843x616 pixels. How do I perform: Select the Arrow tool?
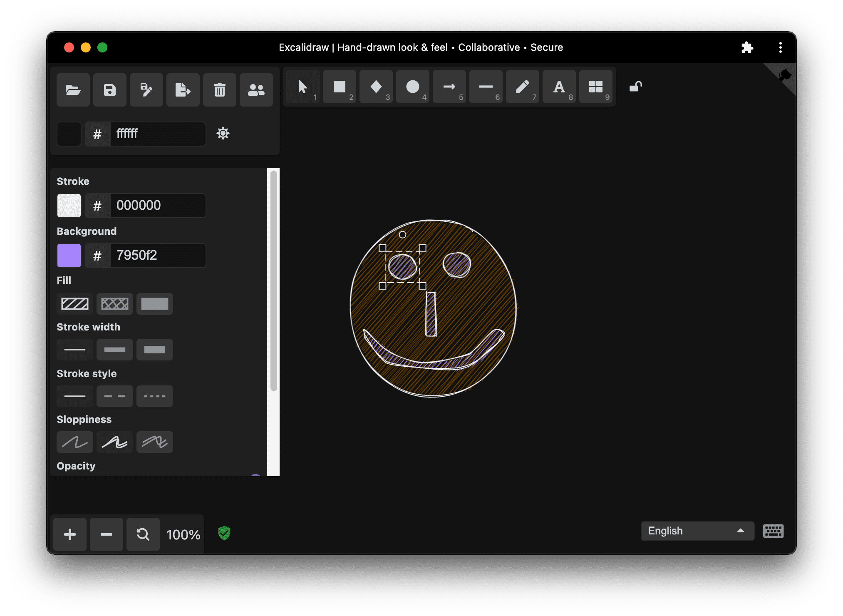pos(449,88)
